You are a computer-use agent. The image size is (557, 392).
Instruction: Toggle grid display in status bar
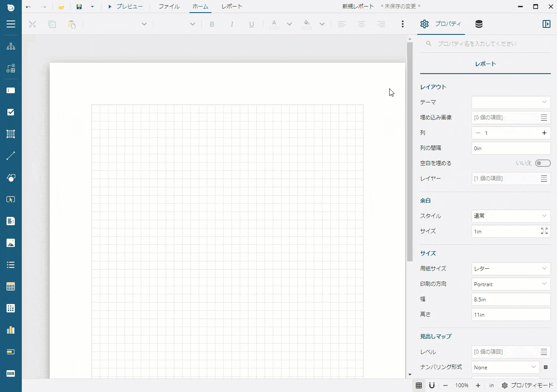[x=419, y=385]
